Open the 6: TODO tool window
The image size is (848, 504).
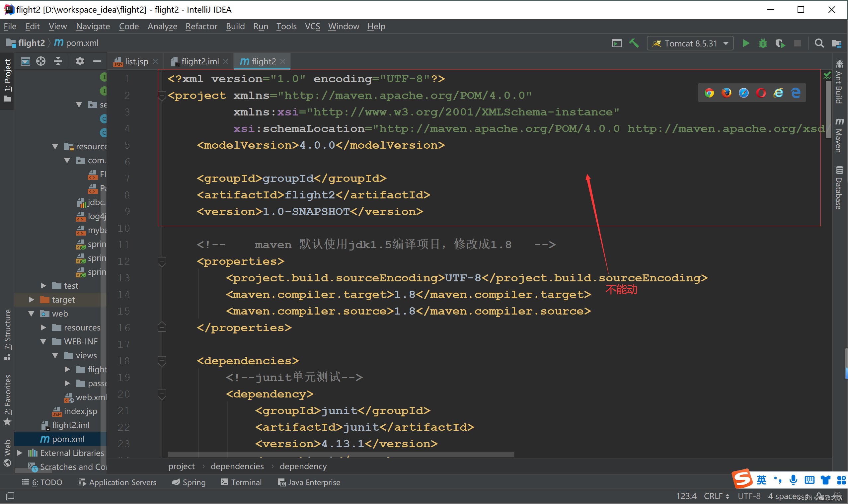point(42,482)
